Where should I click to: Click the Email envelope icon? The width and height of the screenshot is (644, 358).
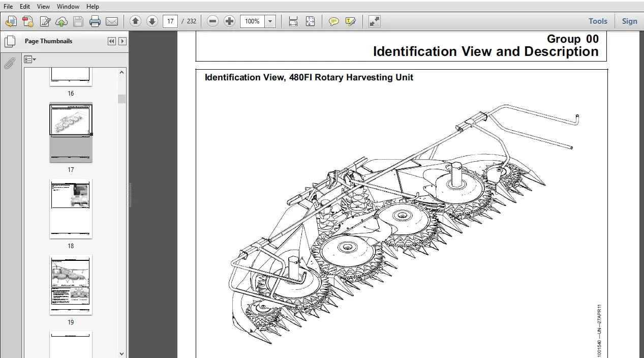[x=112, y=21]
